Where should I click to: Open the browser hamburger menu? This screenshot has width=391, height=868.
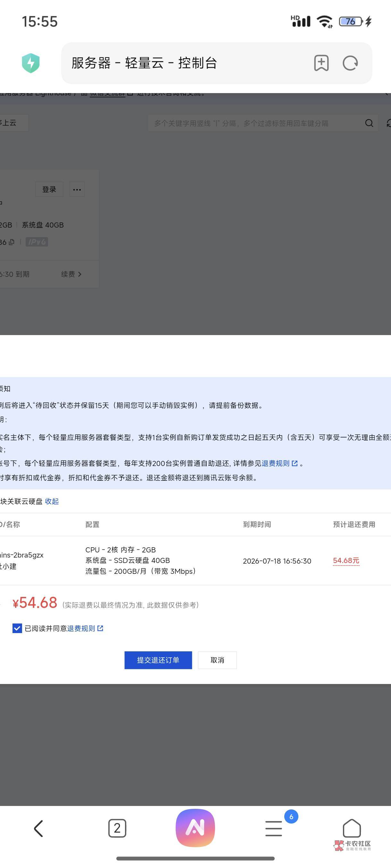coord(274,828)
